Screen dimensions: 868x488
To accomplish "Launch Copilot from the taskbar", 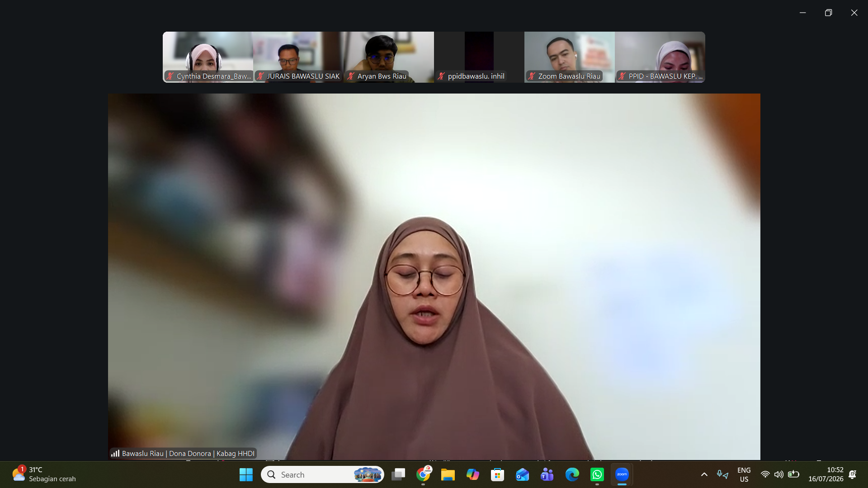I will [x=473, y=474].
